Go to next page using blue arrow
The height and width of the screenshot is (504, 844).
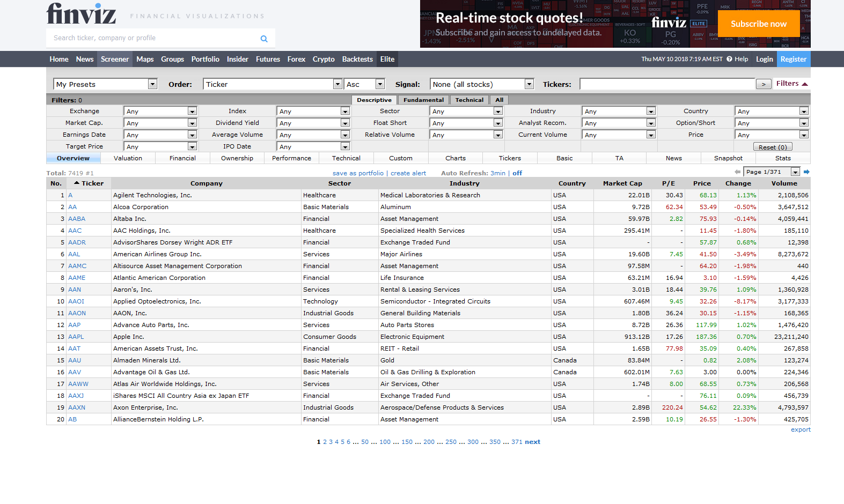(806, 172)
